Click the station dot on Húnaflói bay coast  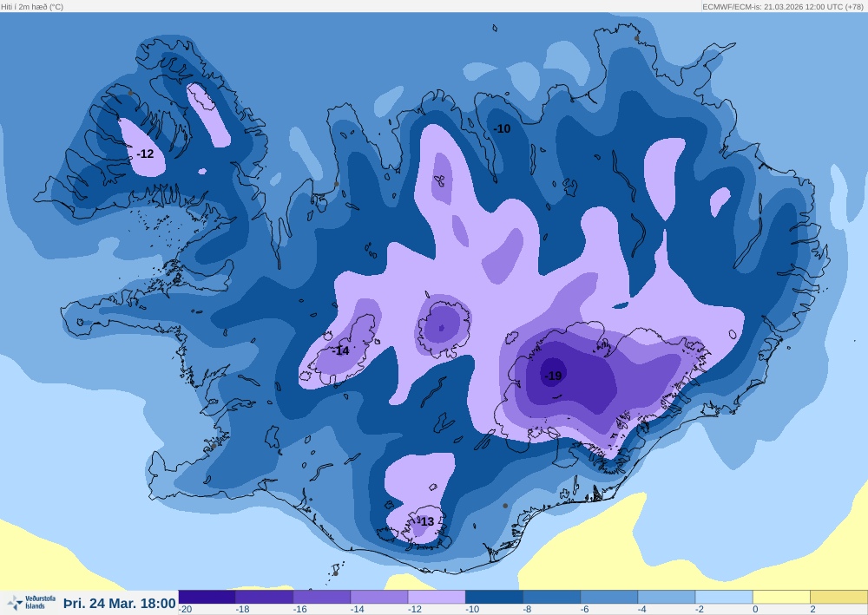(336, 184)
